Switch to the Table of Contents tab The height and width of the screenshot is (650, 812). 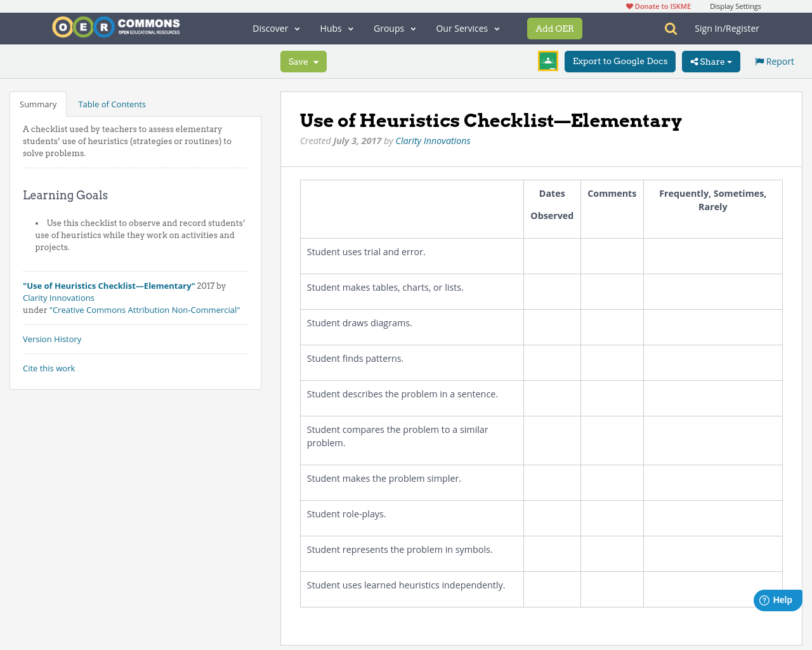[x=112, y=103]
